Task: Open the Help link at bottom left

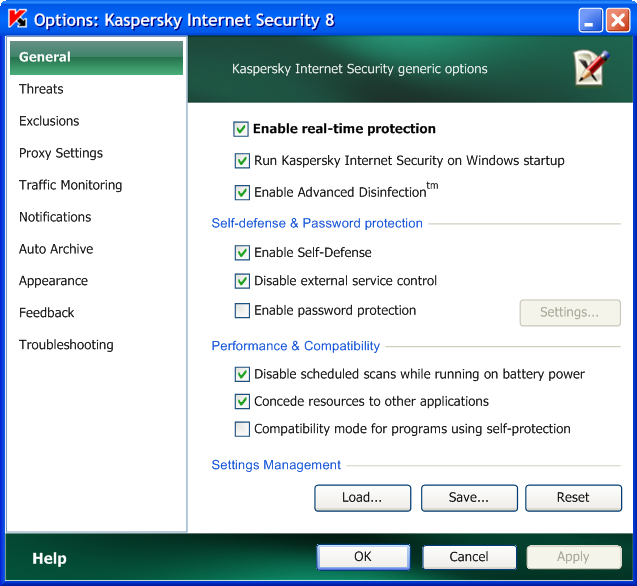Action: click(x=49, y=559)
